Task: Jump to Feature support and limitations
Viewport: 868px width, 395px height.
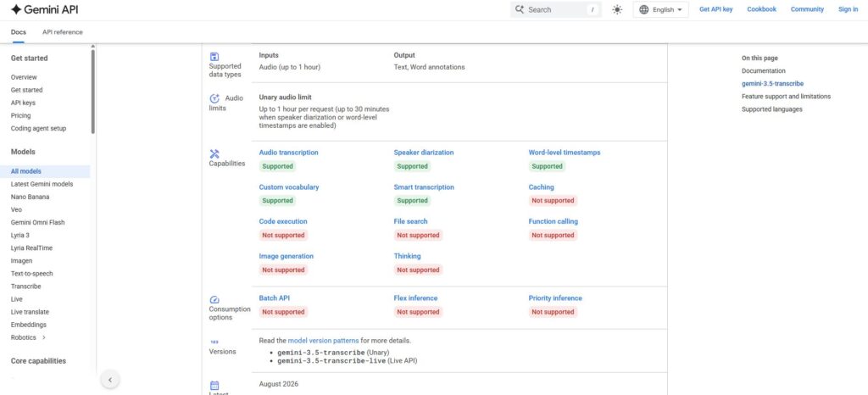Action: point(786,97)
